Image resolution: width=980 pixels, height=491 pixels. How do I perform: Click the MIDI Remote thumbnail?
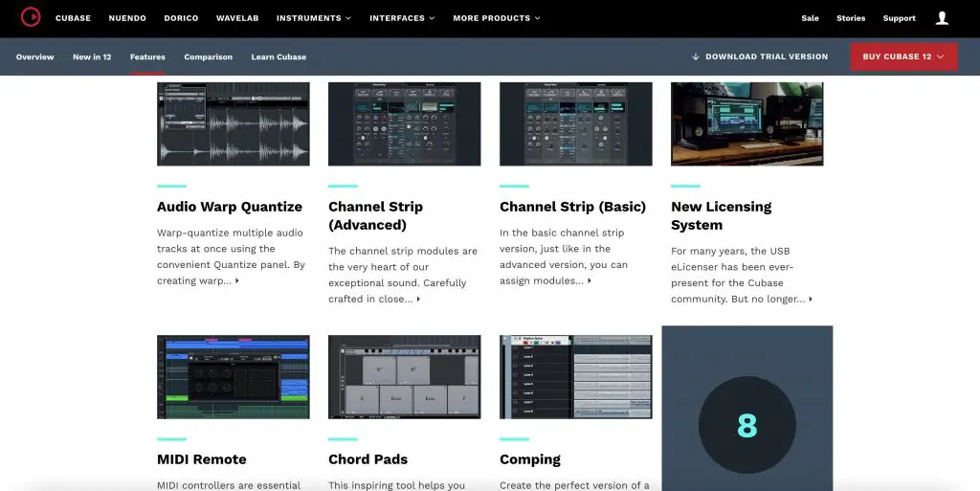[234, 377]
